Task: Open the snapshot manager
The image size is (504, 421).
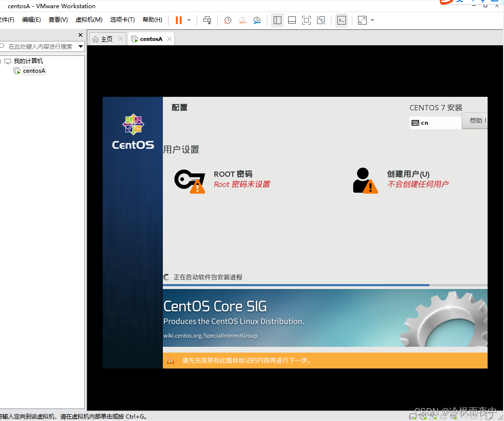Action: (x=257, y=20)
